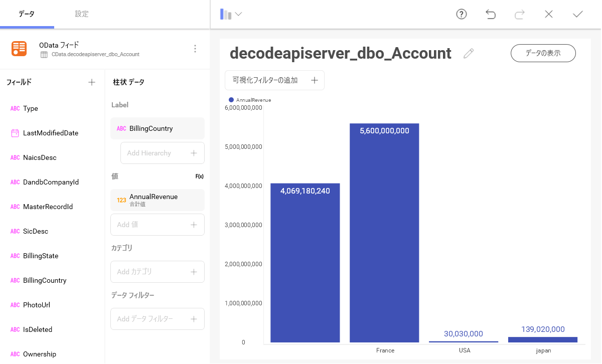Click the France bar in the chart
Screen dimensions: 602x364
tap(384, 233)
